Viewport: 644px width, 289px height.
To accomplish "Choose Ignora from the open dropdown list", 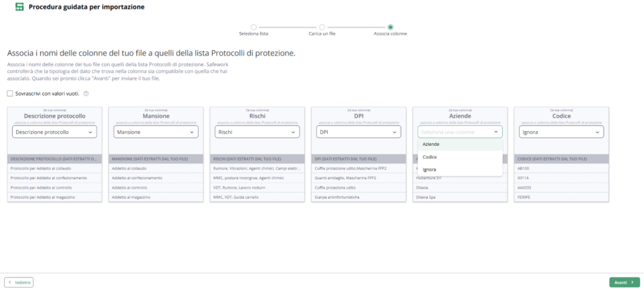I will (460, 169).
